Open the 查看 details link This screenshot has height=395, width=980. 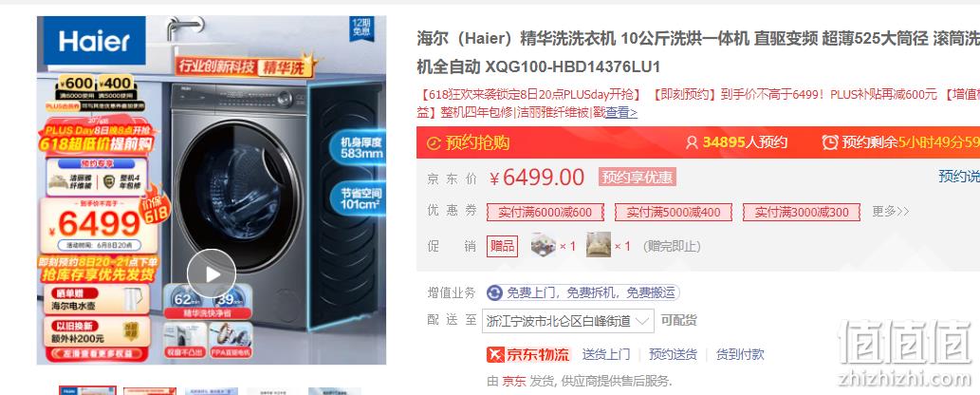point(621,113)
